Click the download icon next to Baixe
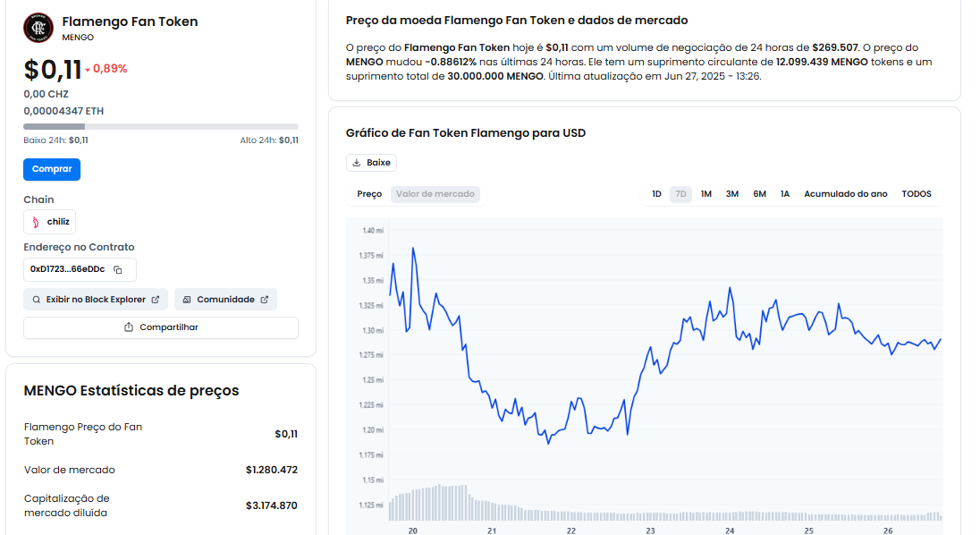980x535 pixels. point(357,163)
